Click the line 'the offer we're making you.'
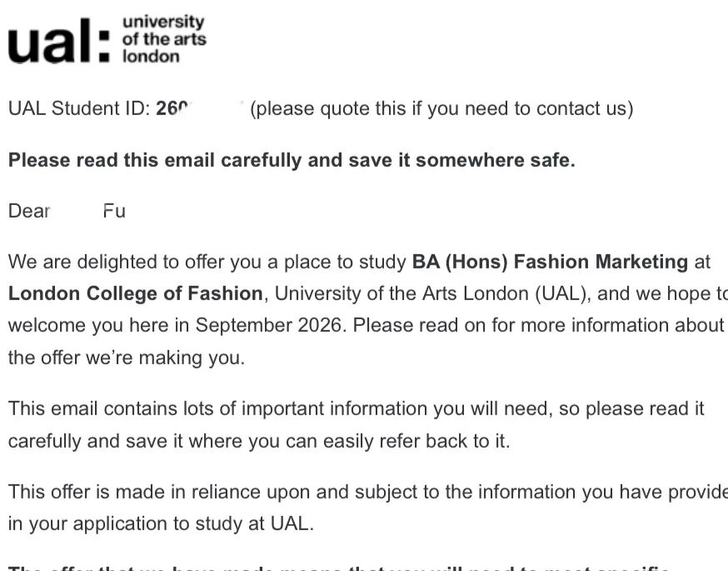This screenshot has width=728, height=571. coord(127,358)
